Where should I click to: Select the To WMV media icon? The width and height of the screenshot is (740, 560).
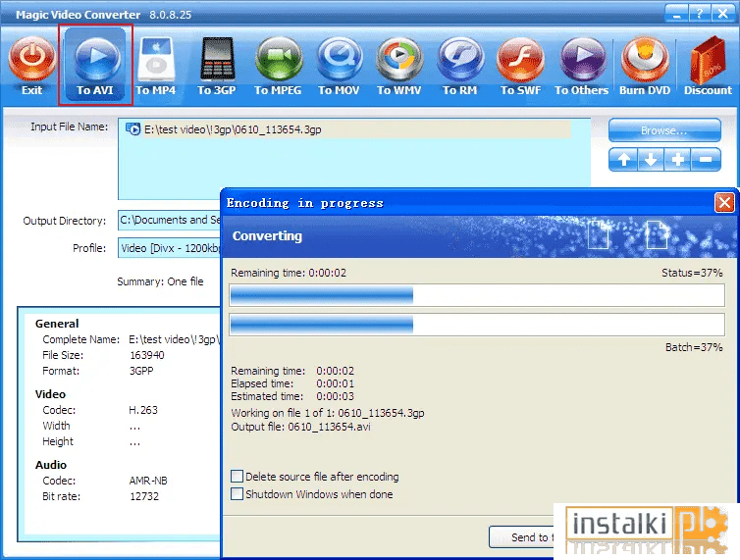click(x=399, y=60)
